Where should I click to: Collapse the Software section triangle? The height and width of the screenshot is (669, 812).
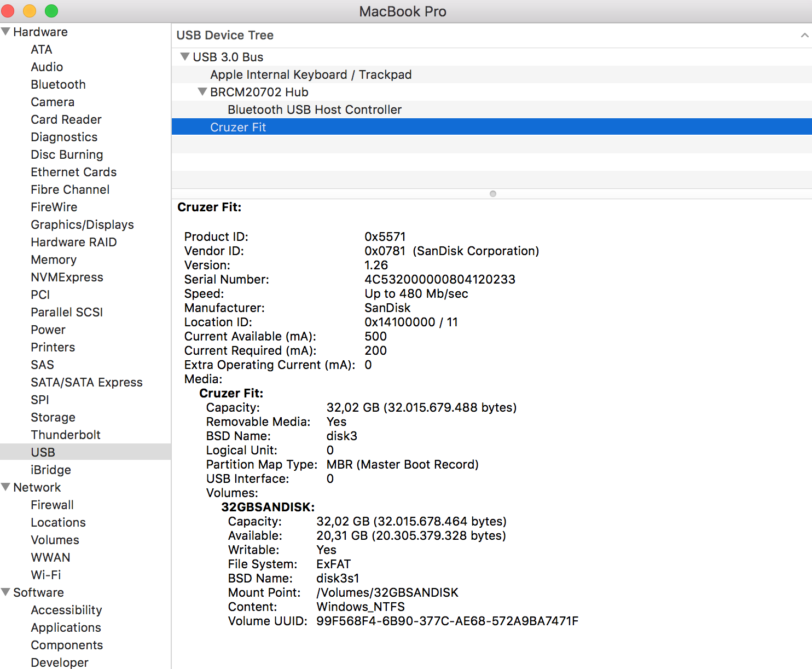(5, 592)
